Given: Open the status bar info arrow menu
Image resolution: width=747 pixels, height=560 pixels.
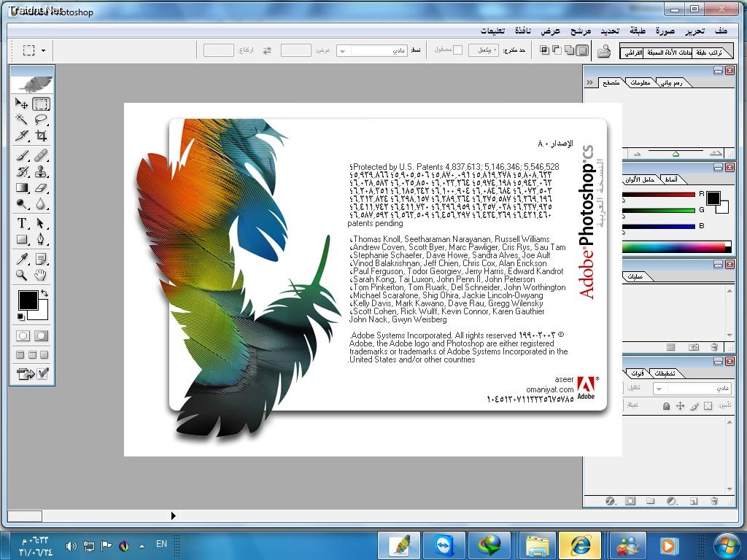Looking at the screenshot, I should pyautogui.click(x=174, y=516).
